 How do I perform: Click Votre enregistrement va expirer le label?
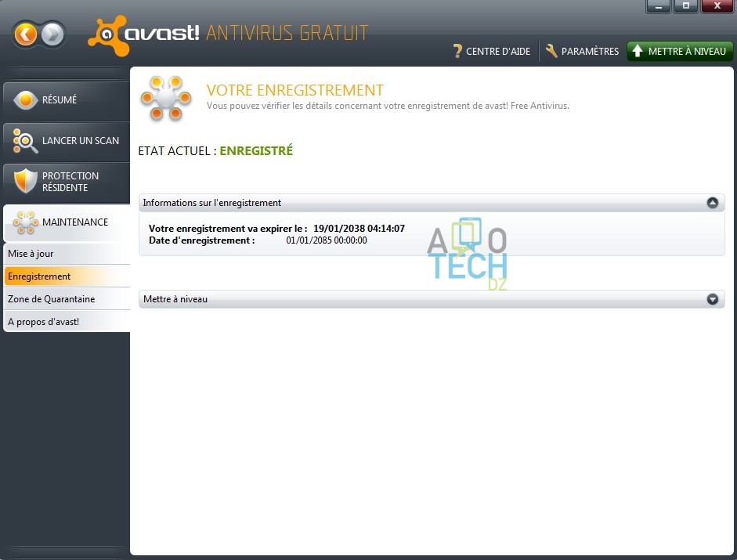228,229
